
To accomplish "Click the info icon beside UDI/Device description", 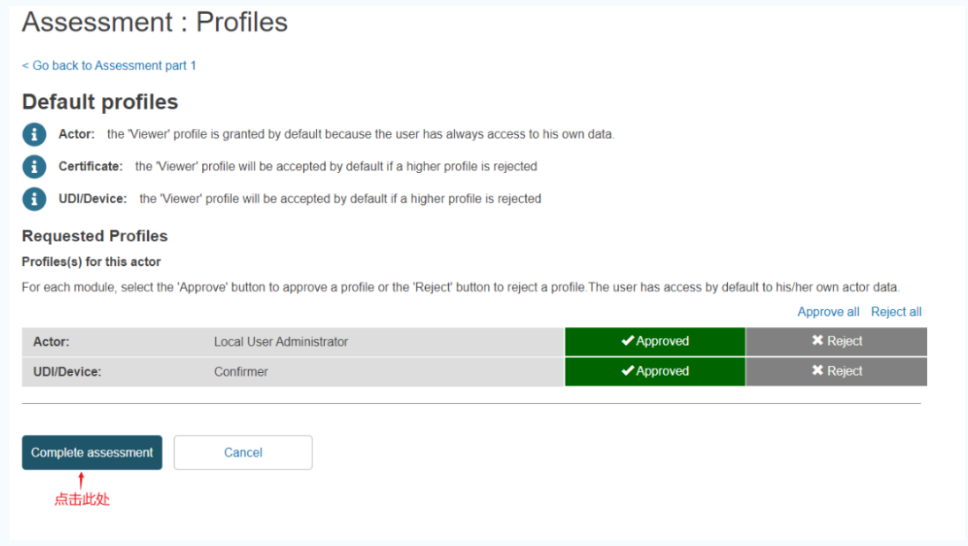I will [x=34, y=198].
